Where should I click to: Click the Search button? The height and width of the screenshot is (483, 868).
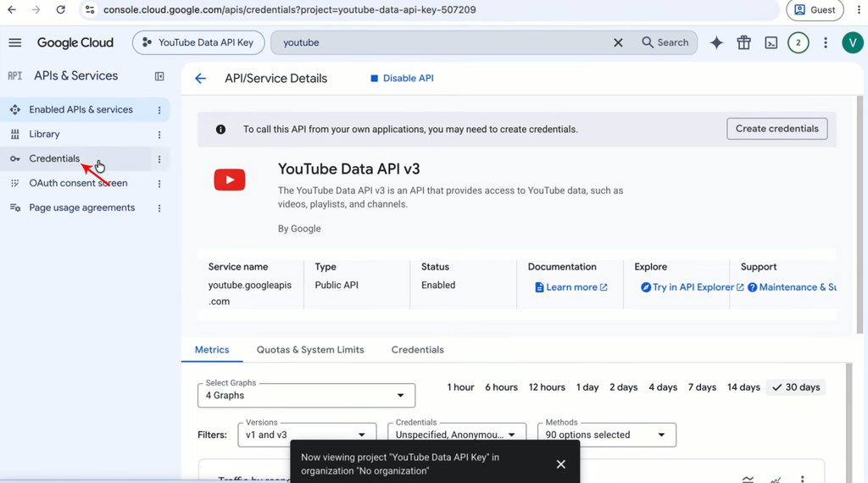click(x=665, y=42)
